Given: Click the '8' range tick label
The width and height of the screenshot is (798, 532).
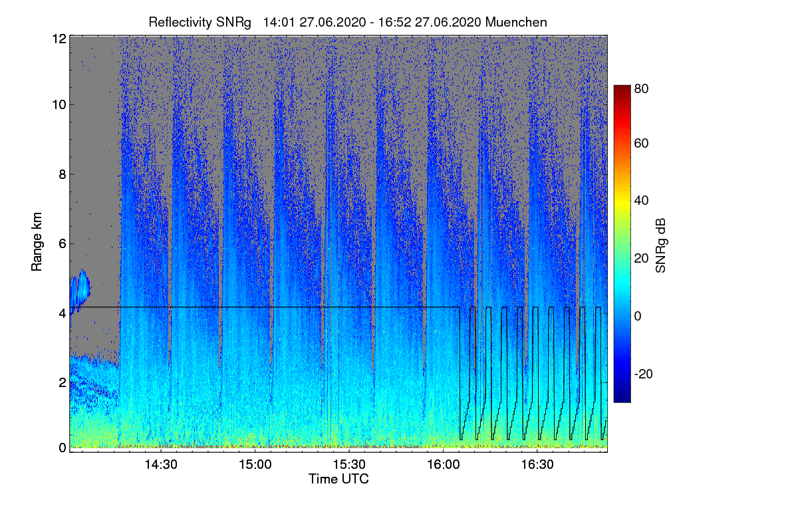Looking at the screenshot, I should 62,174.
